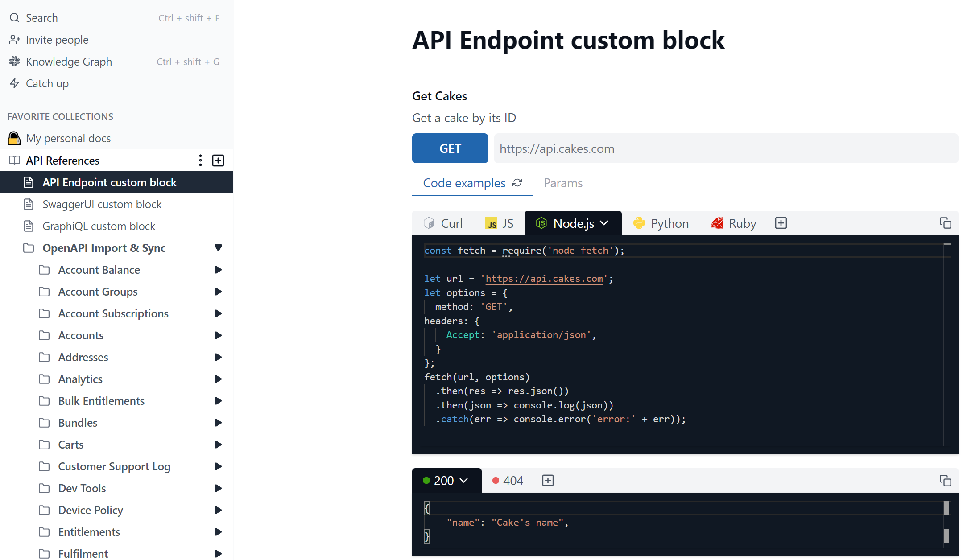Click the response code scrollbar thumb

click(946, 508)
